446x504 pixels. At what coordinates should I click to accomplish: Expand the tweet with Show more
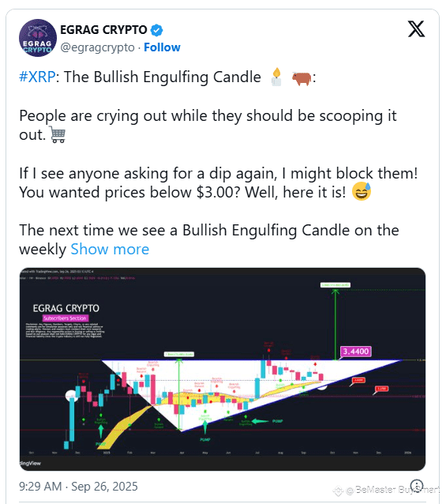[x=110, y=250]
